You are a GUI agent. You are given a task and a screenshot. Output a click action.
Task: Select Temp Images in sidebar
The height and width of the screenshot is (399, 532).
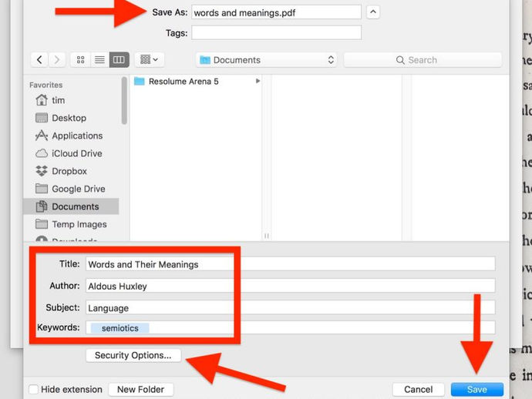pos(72,224)
